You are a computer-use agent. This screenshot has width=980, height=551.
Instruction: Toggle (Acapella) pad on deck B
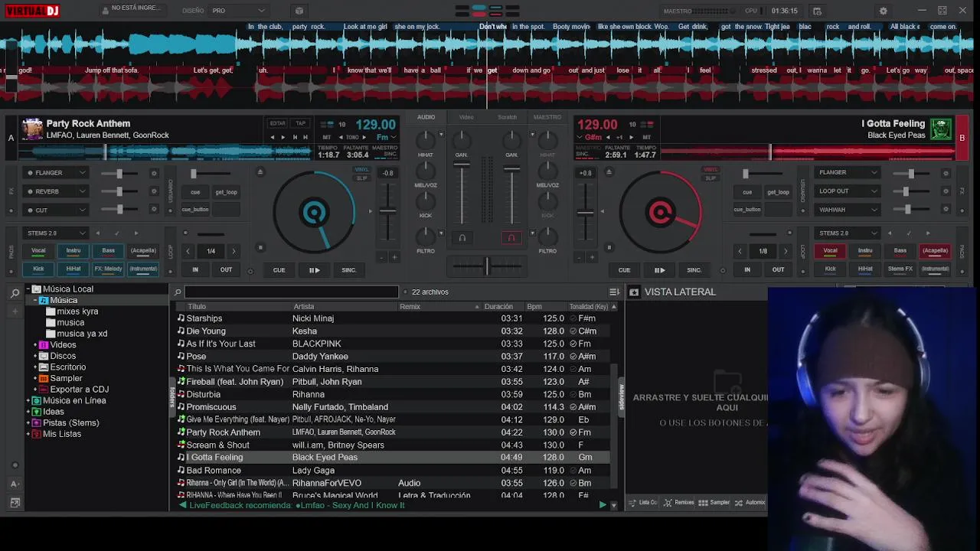(935, 250)
